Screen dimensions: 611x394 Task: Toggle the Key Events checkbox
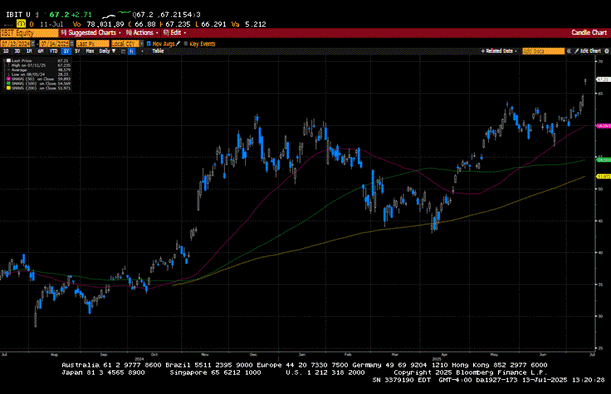(x=185, y=44)
